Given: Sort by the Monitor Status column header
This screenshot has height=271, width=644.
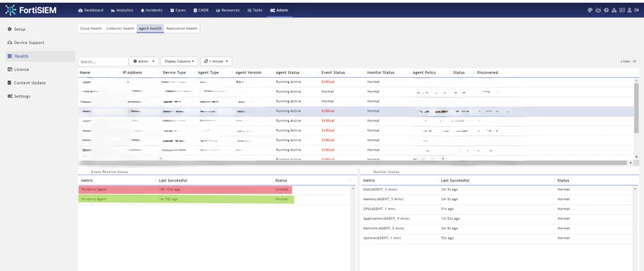Looking at the screenshot, I should coord(380,73).
